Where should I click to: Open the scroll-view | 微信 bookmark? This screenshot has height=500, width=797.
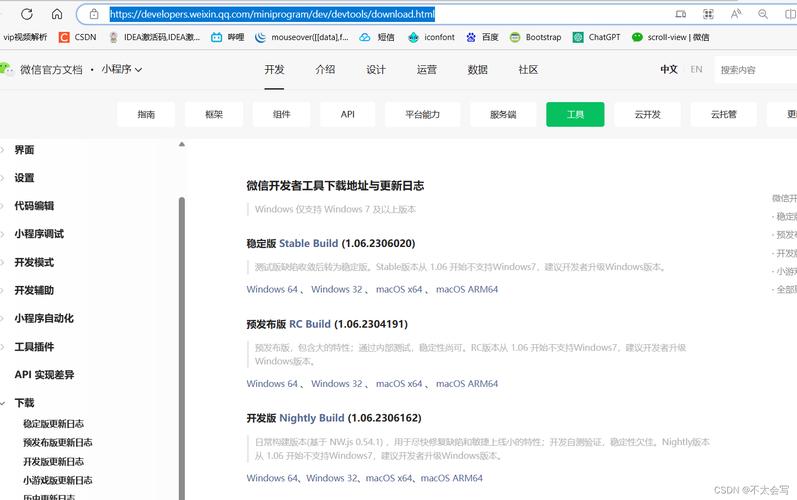click(670, 37)
